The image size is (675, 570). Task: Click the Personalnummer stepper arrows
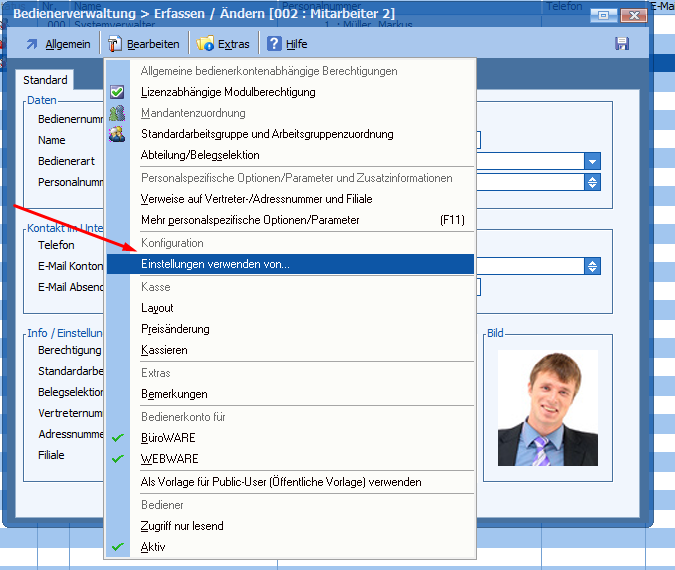tap(592, 182)
